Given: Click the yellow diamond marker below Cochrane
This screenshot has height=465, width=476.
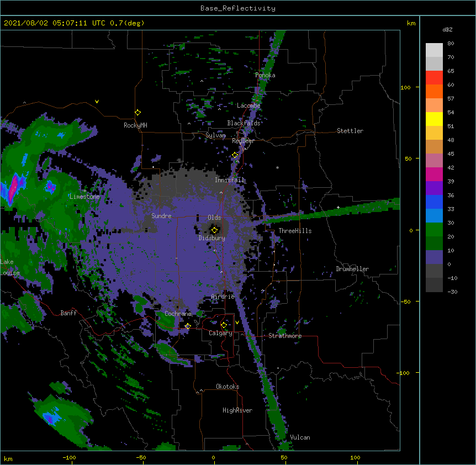Looking at the screenshot, I should click(x=188, y=326).
